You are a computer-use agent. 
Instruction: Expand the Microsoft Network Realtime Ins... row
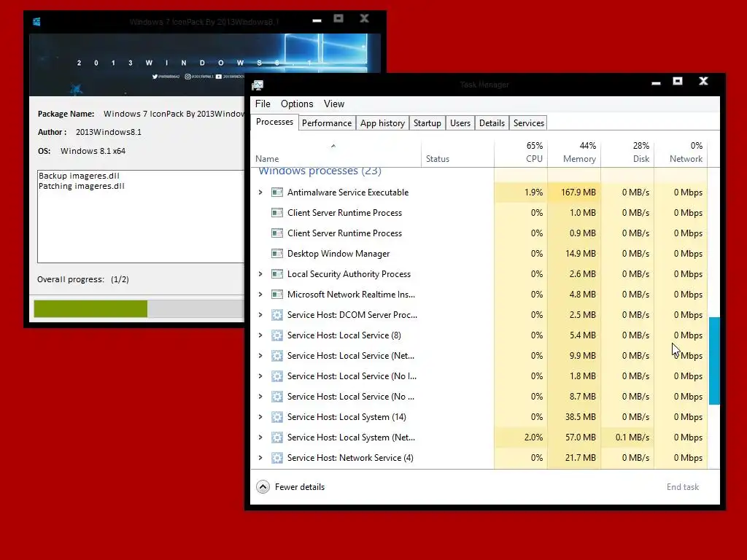point(260,295)
